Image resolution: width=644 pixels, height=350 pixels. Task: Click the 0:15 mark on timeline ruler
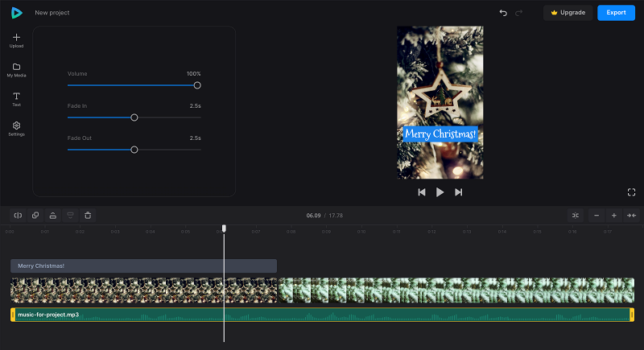tap(537, 232)
